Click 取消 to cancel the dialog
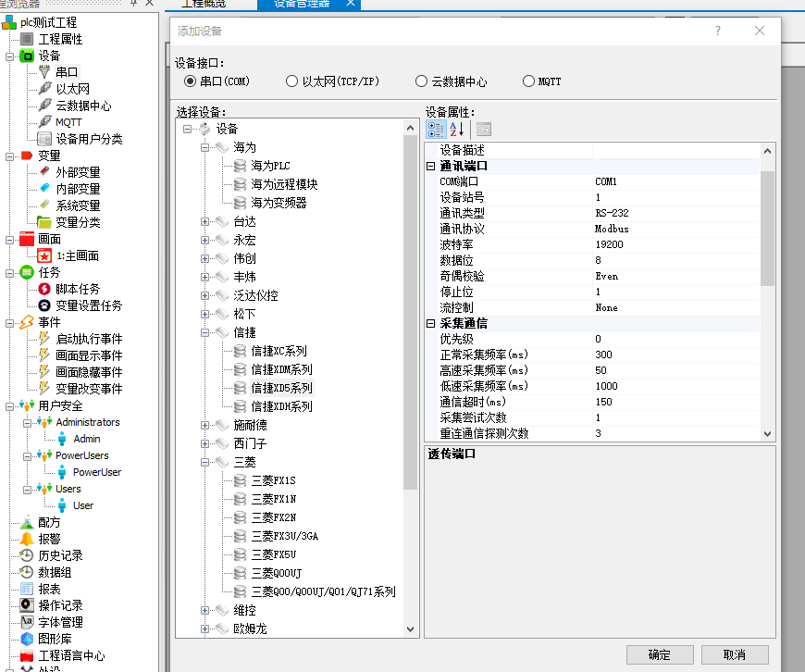Viewport: 805px width, 672px height. tap(735, 654)
